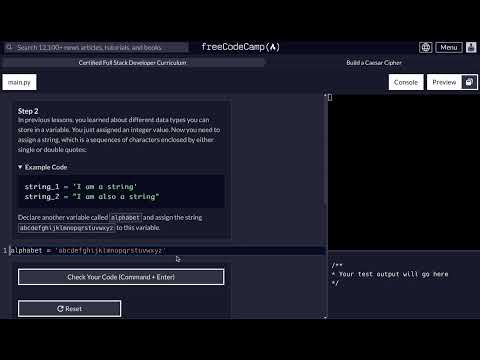Click line number 1 in editor gutter
The image size is (480, 360).
5,251
